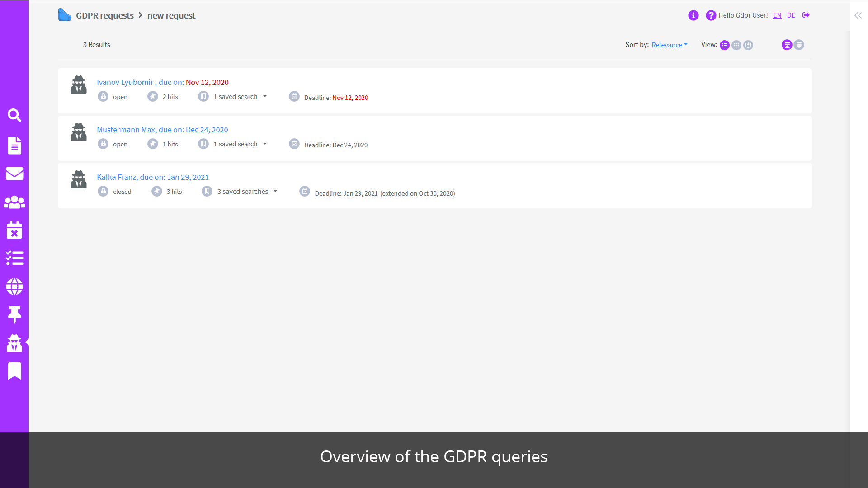Viewport: 868px width, 488px height.
Task: Click the calendar icon by Dec 24 deadline
Action: point(294,144)
